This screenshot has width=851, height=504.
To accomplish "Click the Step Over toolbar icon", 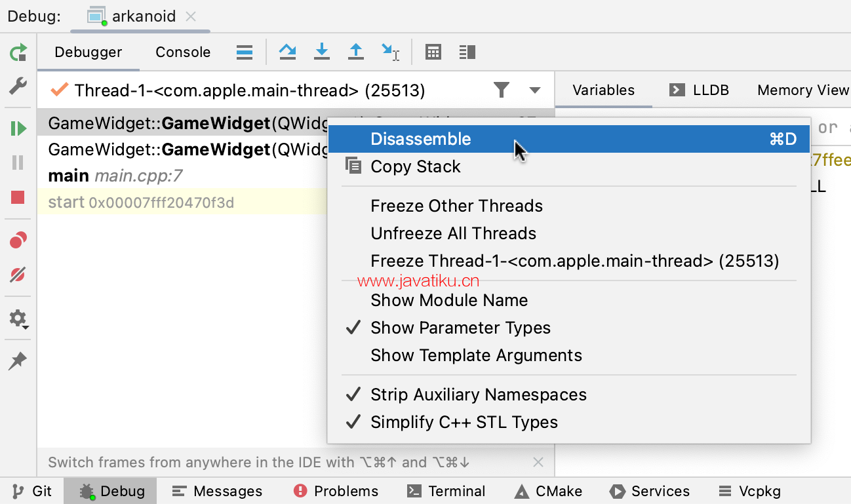I will click(x=287, y=52).
